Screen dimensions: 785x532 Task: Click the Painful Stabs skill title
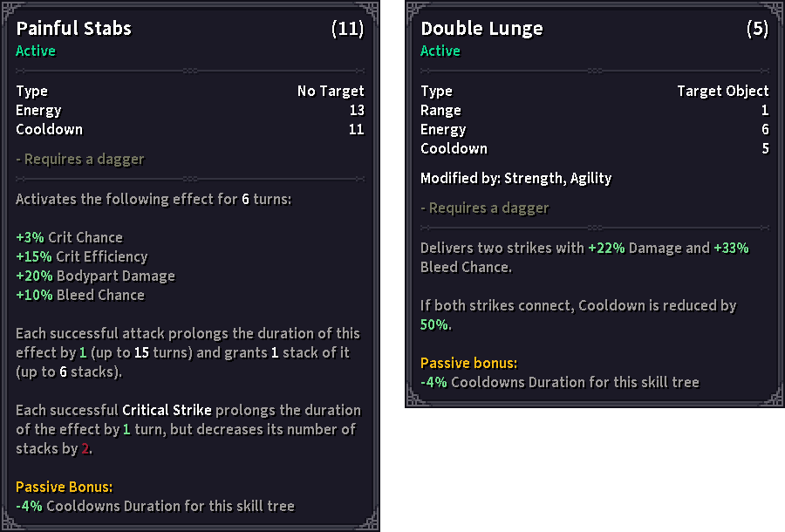74,29
